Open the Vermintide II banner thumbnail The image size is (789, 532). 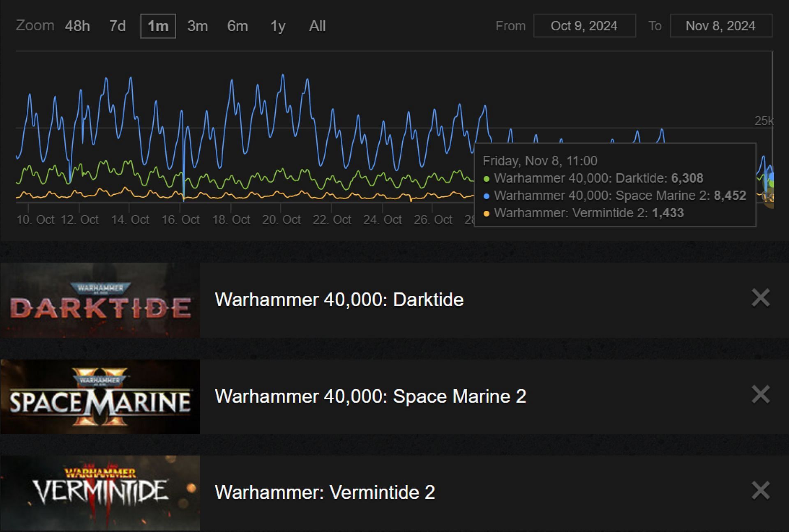tap(100, 493)
